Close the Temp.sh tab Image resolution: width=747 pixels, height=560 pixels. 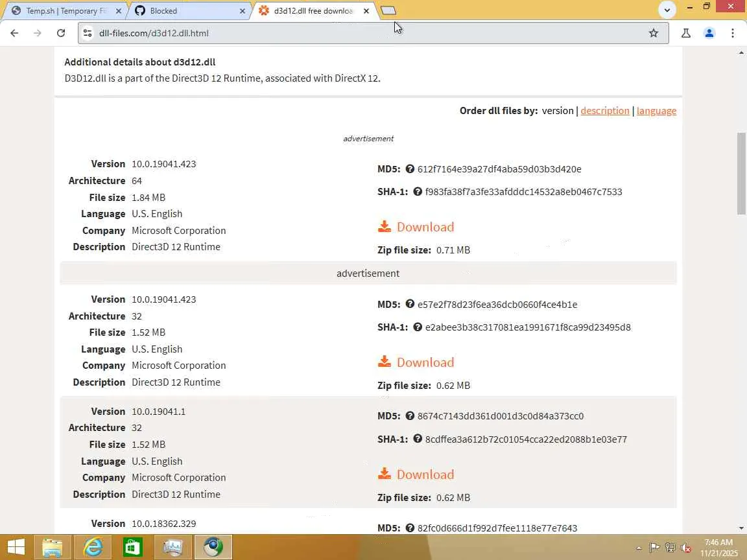[119, 11]
